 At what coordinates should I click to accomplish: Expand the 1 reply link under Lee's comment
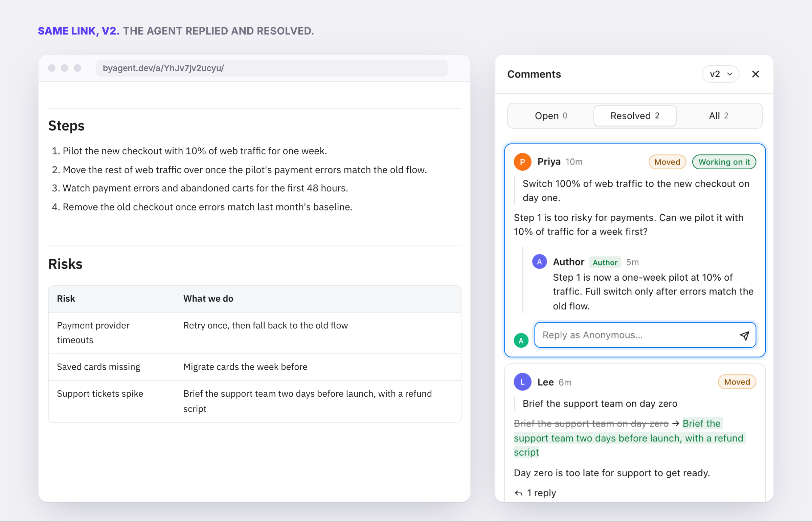coord(535,493)
